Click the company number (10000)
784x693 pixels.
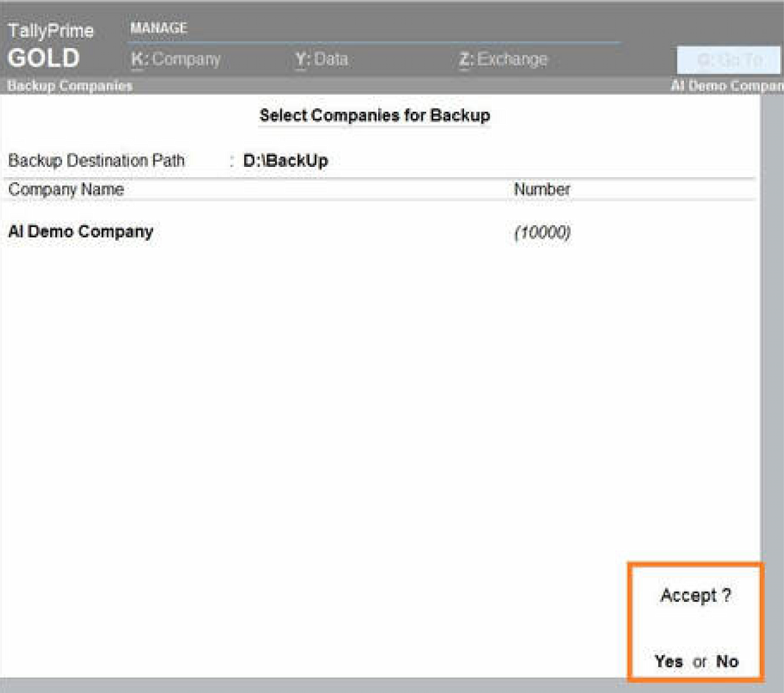pyautogui.click(x=542, y=233)
